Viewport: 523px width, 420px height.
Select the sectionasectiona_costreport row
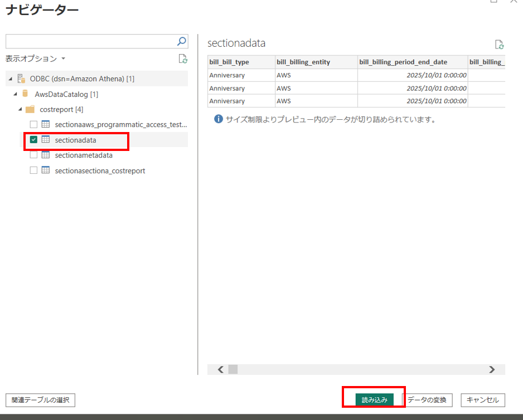coord(104,170)
